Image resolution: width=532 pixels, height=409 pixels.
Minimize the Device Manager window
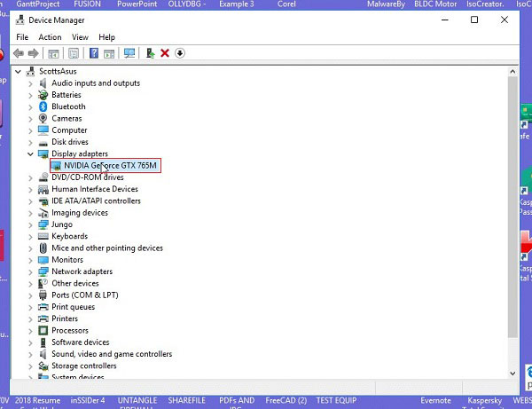click(445, 20)
